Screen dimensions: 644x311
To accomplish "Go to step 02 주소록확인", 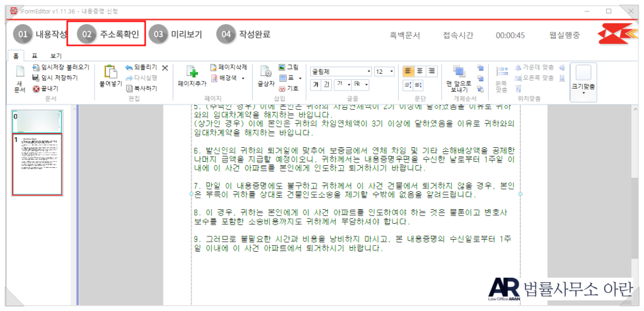I will tap(111, 35).
